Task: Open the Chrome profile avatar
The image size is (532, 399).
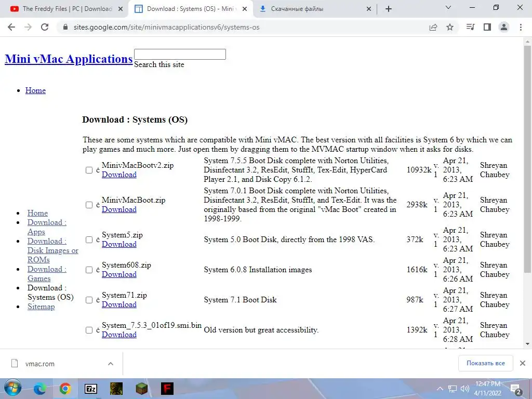Action: [504, 27]
